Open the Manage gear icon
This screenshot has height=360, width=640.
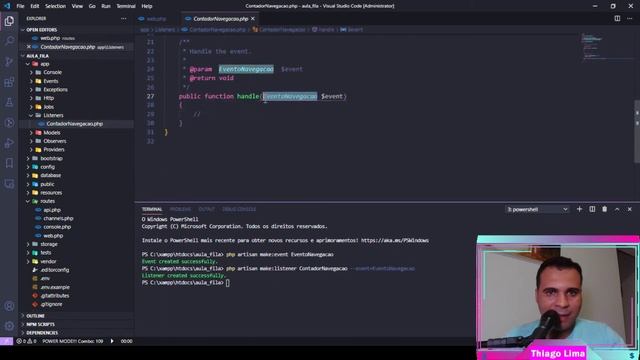pyautogui.click(x=9, y=326)
